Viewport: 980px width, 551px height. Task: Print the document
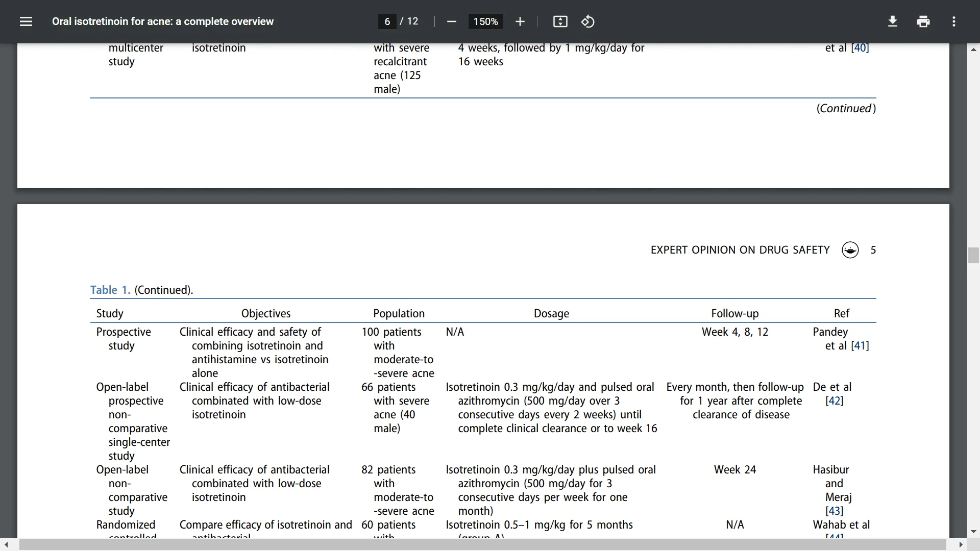coord(923,21)
